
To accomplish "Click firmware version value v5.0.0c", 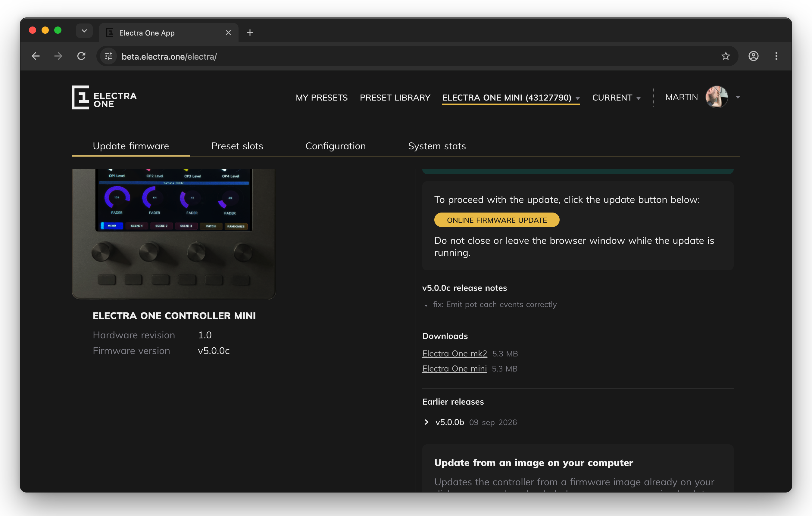I will [x=214, y=350].
